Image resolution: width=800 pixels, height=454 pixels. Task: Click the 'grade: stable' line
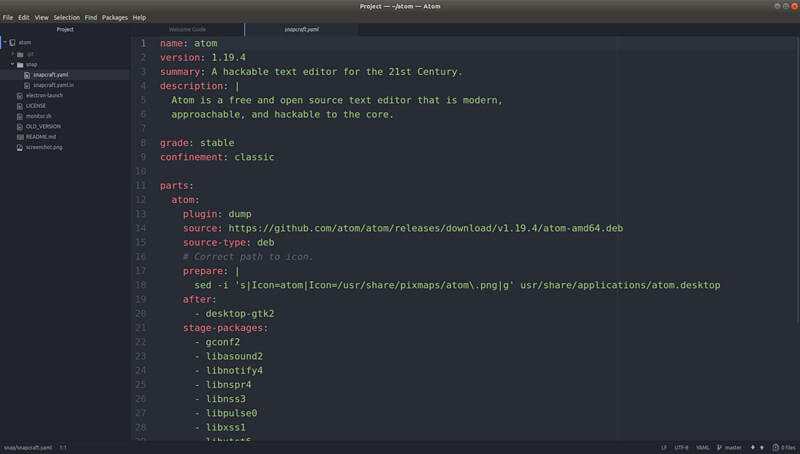(x=197, y=143)
